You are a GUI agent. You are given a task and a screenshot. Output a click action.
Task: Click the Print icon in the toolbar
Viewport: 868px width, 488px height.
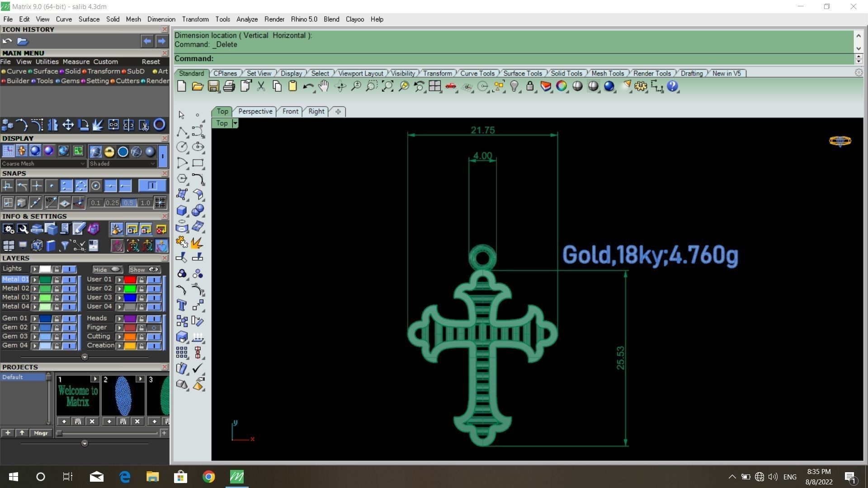coord(229,86)
